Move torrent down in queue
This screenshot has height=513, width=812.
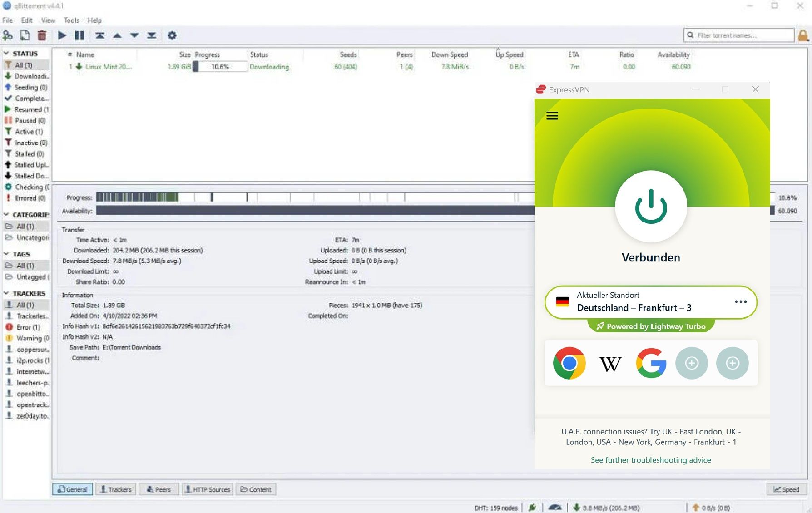tap(134, 35)
